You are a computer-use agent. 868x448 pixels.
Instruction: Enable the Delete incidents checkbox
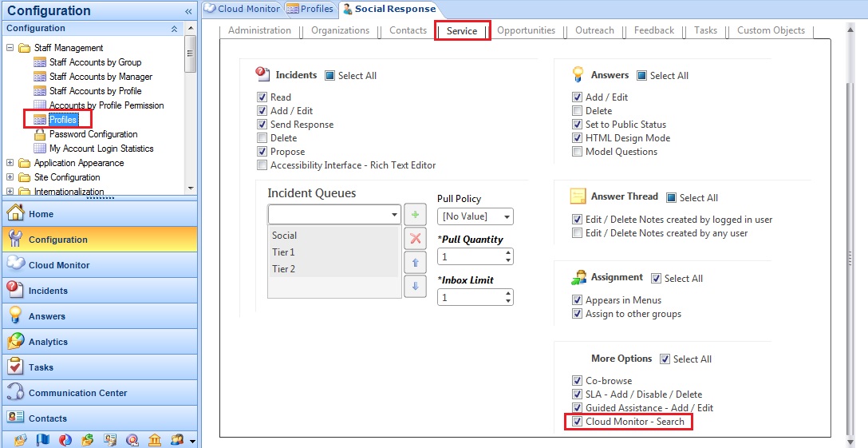click(262, 138)
